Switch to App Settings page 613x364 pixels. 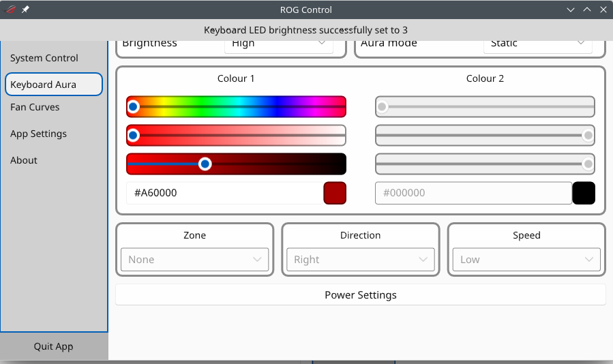(x=38, y=134)
